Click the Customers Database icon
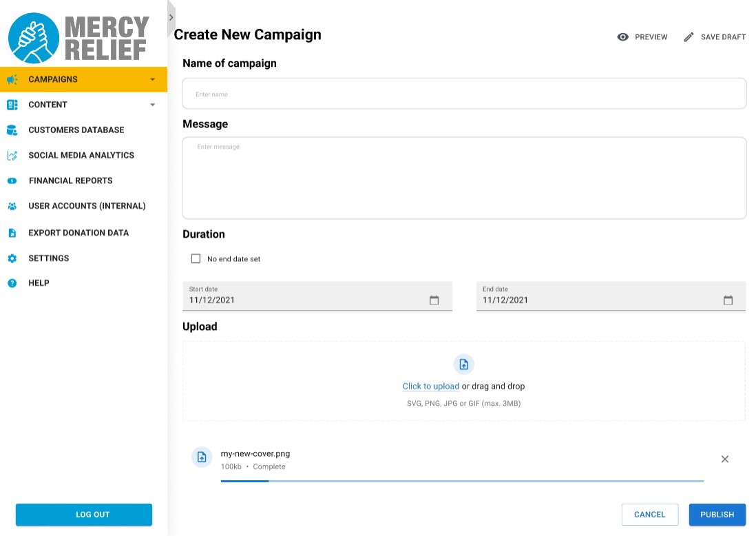The height and width of the screenshot is (536, 756). coord(12,130)
